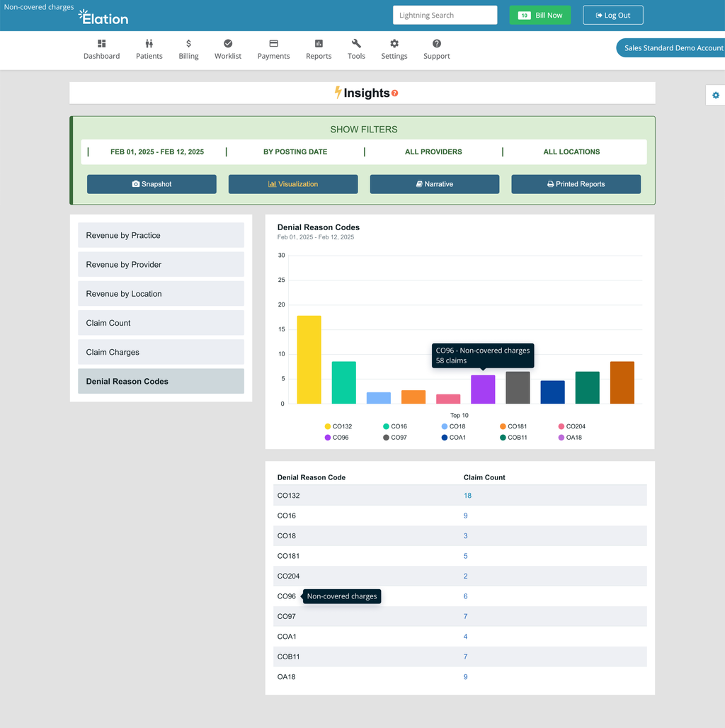Open the CO132 claim count link 18
The width and height of the screenshot is (725, 728).
467,496
